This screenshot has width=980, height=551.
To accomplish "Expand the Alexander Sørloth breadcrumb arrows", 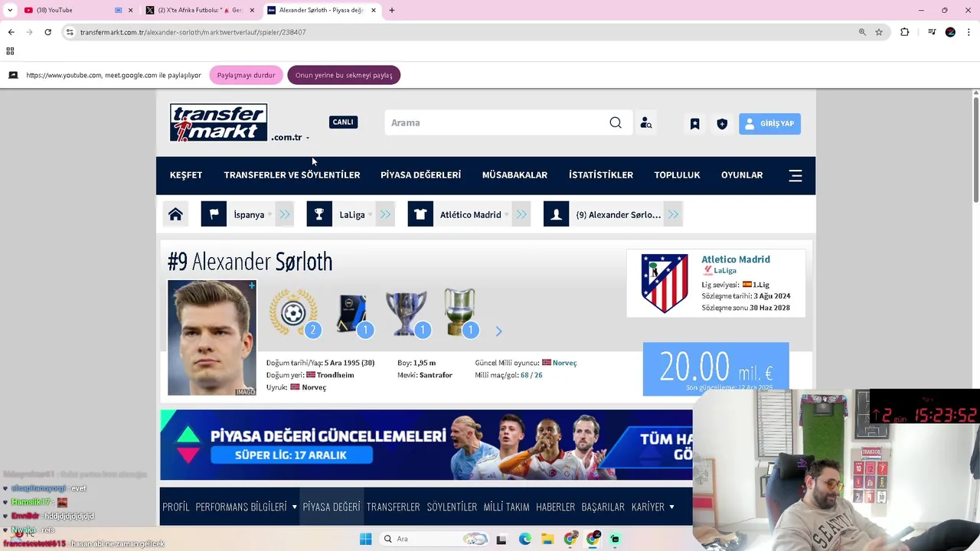I will point(673,214).
